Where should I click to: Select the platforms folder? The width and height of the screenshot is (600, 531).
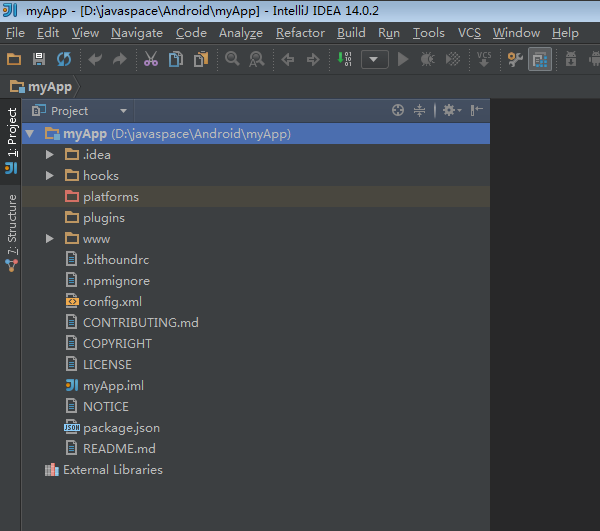256,197
